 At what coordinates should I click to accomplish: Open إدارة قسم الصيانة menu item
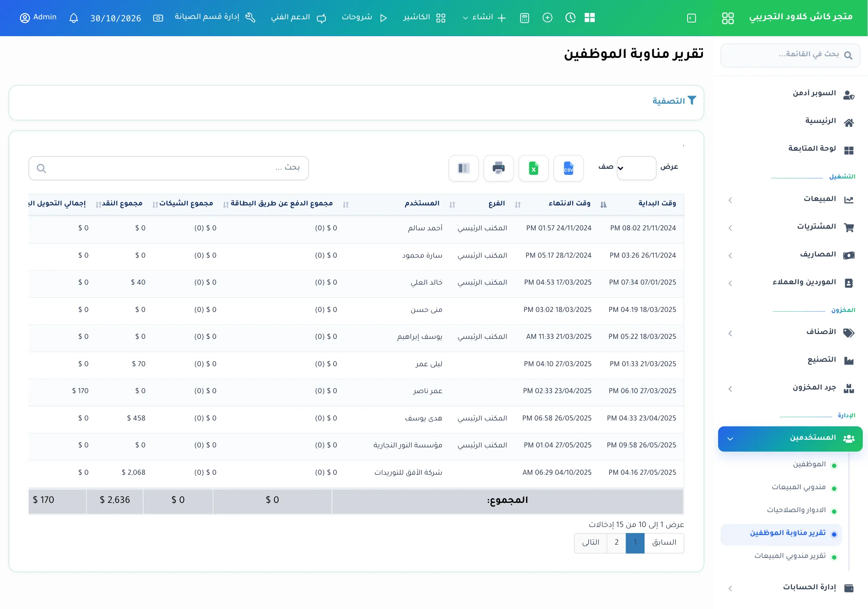(x=215, y=18)
